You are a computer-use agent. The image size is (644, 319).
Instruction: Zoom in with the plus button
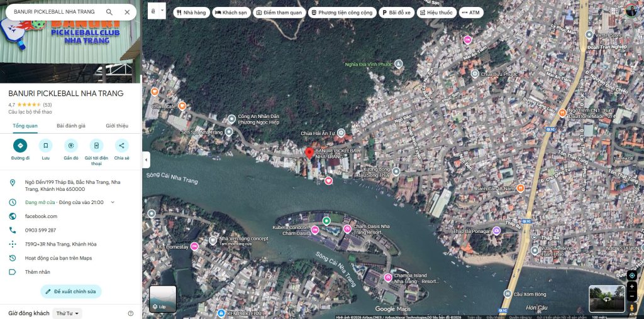[x=632, y=286]
